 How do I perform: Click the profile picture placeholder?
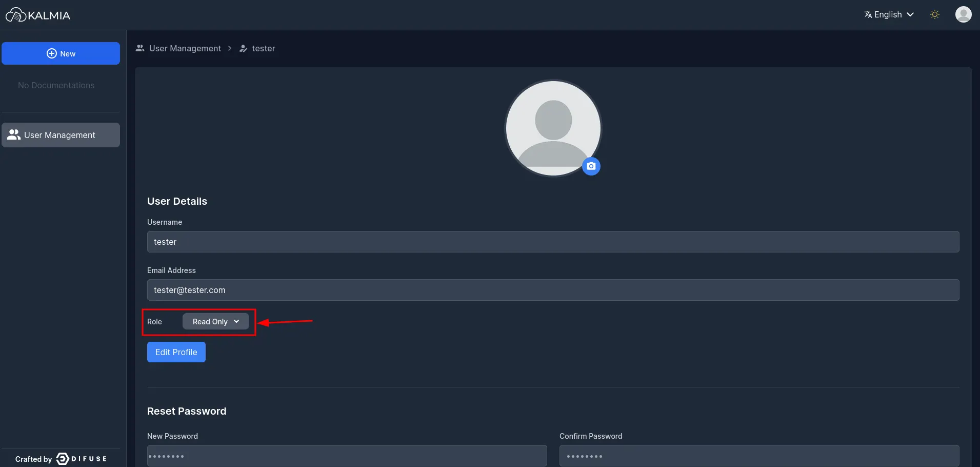tap(553, 128)
